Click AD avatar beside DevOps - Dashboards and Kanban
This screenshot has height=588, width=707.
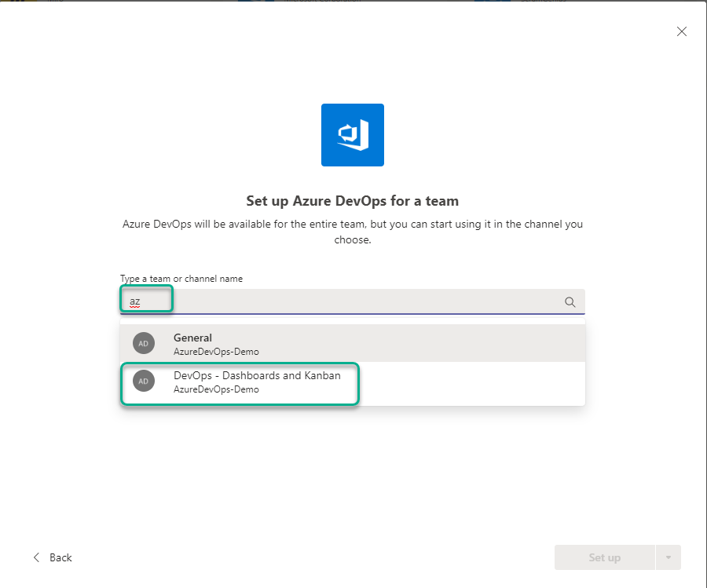point(144,382)
